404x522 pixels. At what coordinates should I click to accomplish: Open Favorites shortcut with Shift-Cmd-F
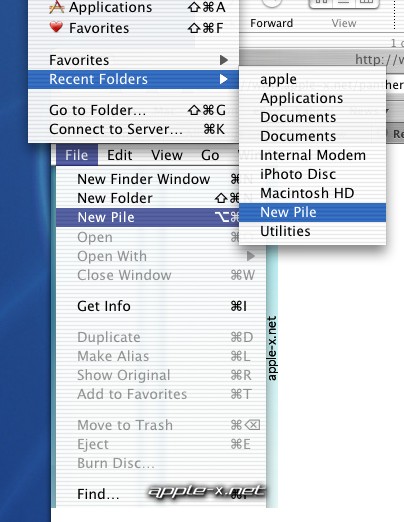click(133, 28)
